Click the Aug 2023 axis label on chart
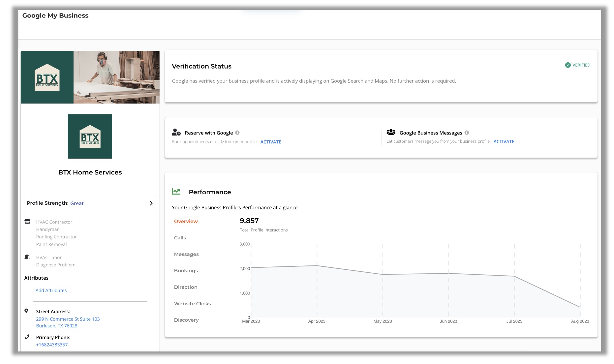 coord(580,321)
